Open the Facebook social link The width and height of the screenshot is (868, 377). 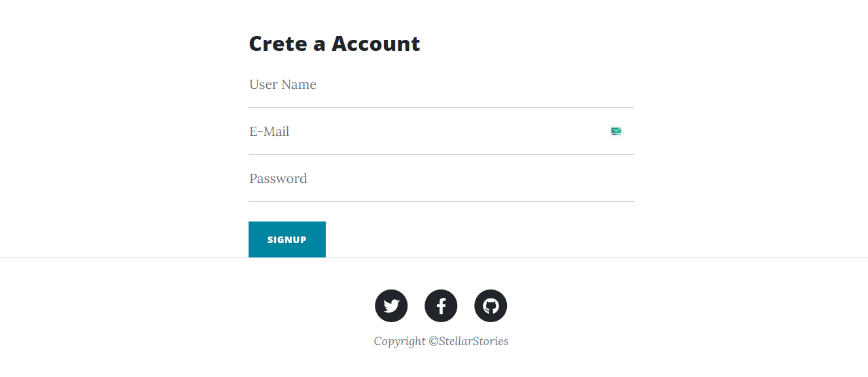tap(441, 306)
